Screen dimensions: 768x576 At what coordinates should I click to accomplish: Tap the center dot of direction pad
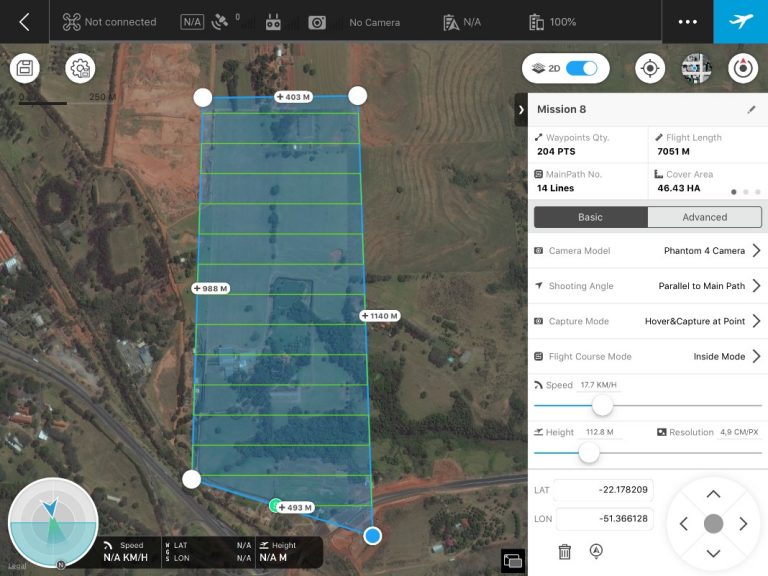tap(713, 524)
